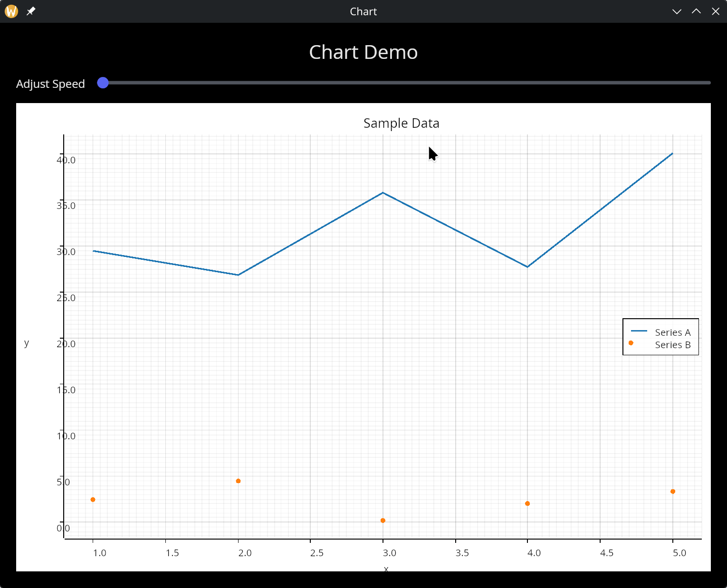Click the orange dot marker beside Series B
Screen dimensions: 727x588
click(x=631, y=342)
